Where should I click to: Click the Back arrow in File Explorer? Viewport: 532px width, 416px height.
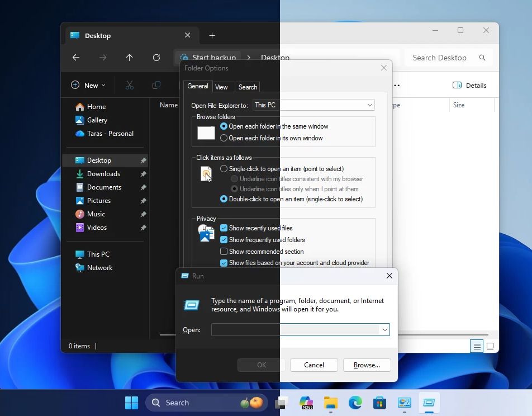(x=76, y=58)
